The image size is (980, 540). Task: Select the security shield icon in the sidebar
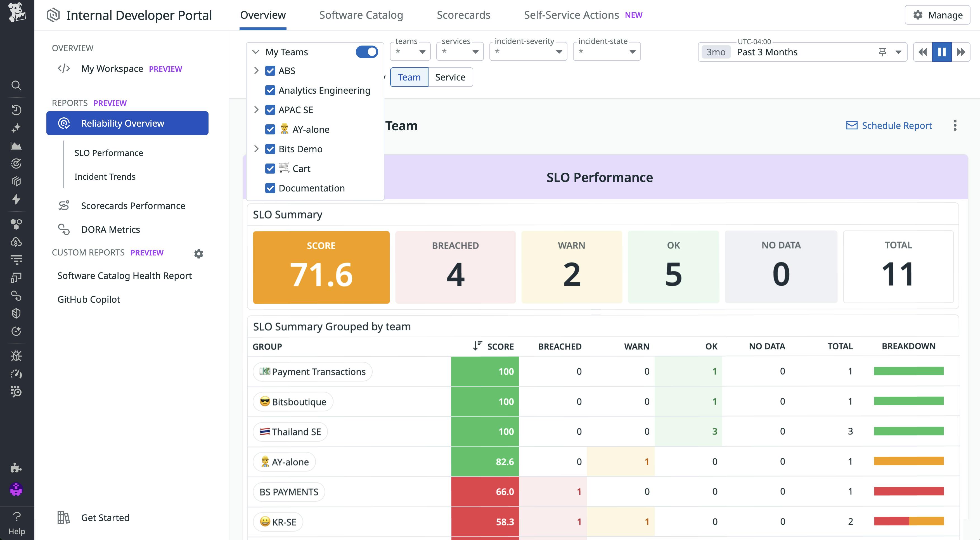[x=16, y=313]
